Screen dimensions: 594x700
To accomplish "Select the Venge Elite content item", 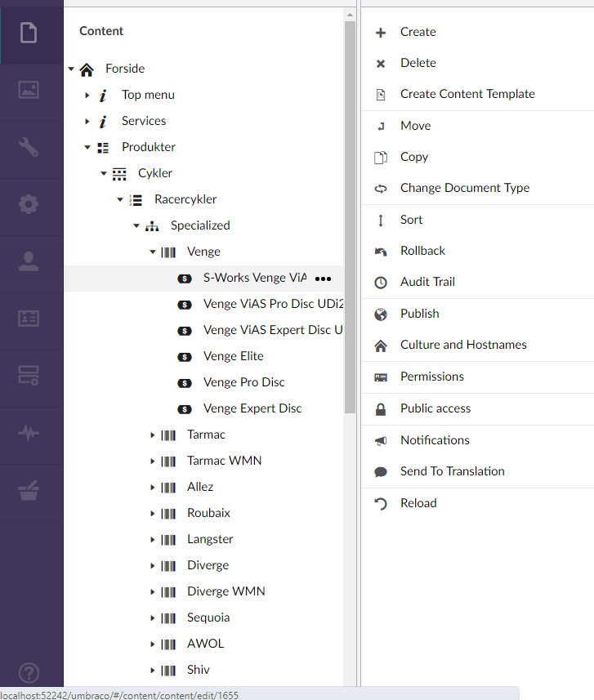I will [x=233, y=356].
